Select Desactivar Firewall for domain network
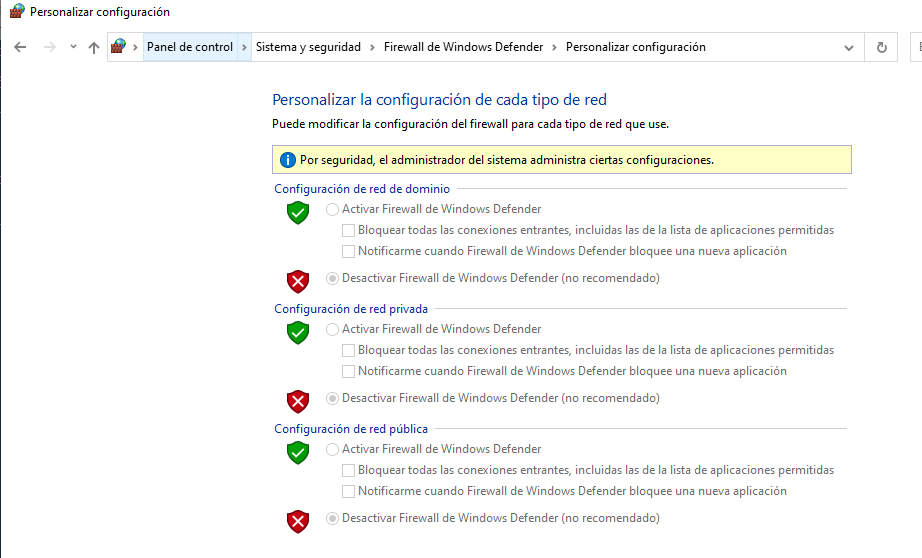 [x=332, y=278]
